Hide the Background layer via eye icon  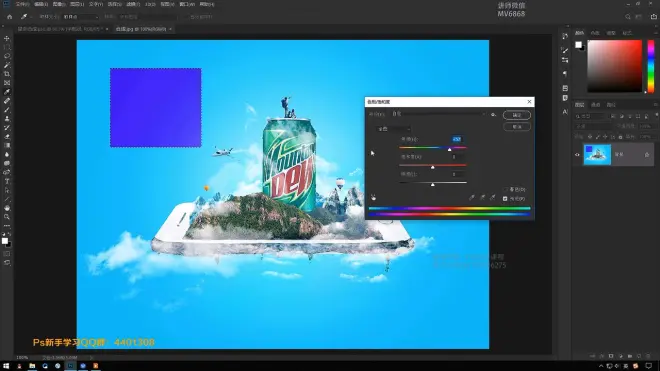(x=577, y=155)
